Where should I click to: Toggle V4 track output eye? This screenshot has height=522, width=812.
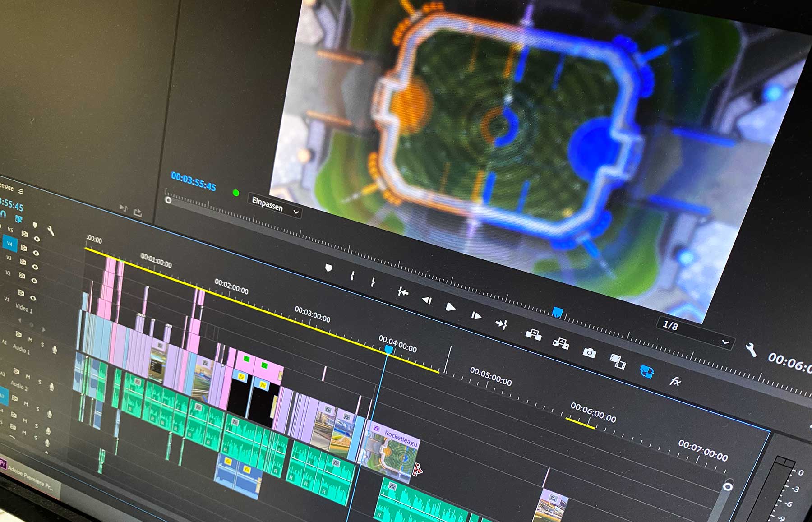[36, 253]
